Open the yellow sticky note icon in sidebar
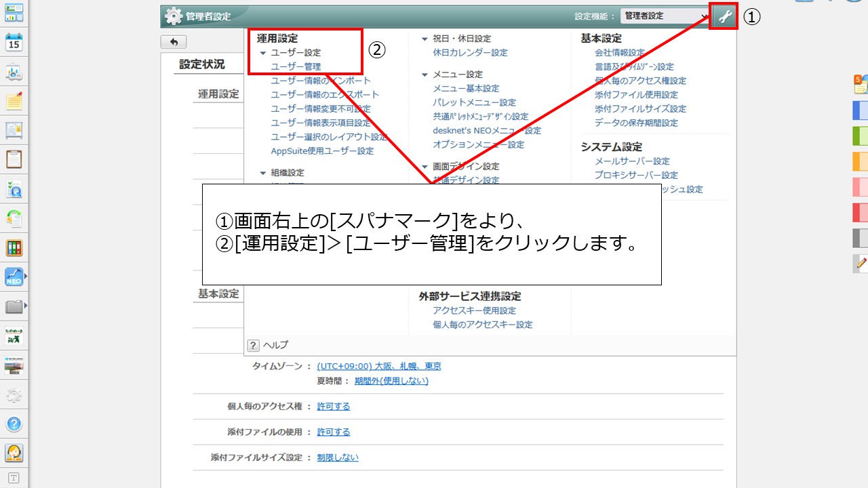868x488 pixels. [14, 101]
